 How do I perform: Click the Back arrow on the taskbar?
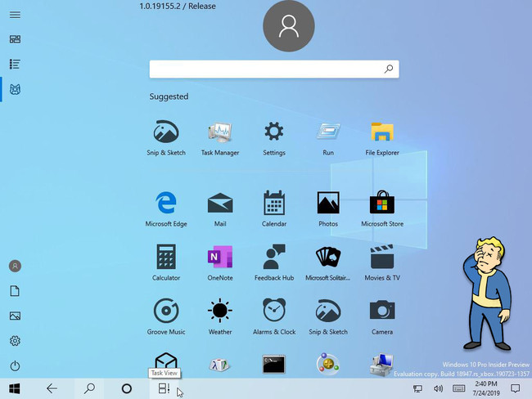[x=52, y=388]
